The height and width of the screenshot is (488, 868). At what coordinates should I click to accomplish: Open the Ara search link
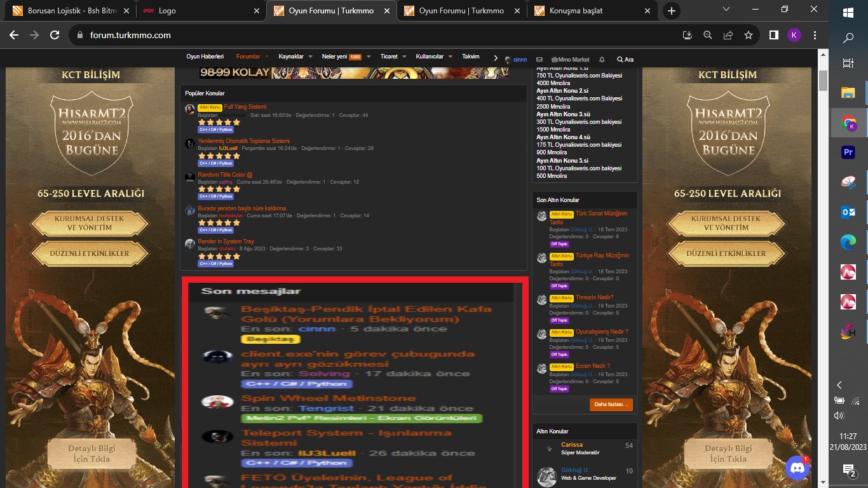coord(625,59)
